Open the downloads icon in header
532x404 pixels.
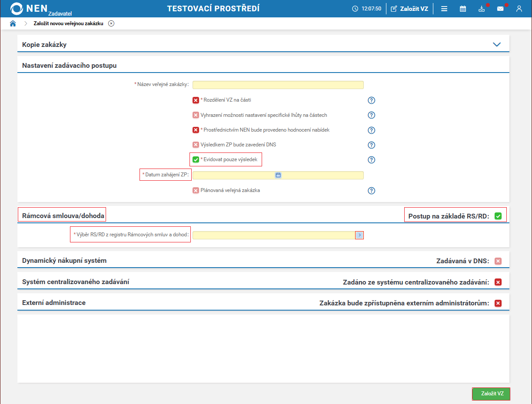tap(482, 9)
